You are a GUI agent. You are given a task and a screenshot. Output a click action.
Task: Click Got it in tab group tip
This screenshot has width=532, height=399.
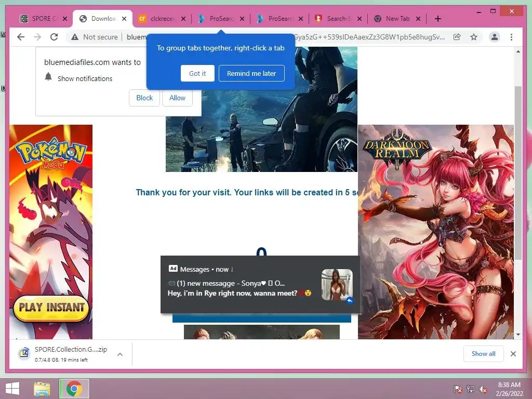click(x=197, y=73)
